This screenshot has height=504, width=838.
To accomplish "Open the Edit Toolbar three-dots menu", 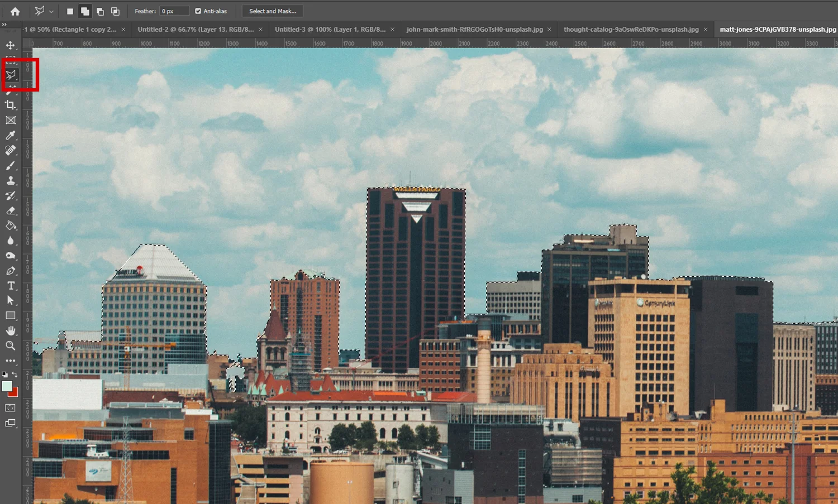I will click(11, 361).
